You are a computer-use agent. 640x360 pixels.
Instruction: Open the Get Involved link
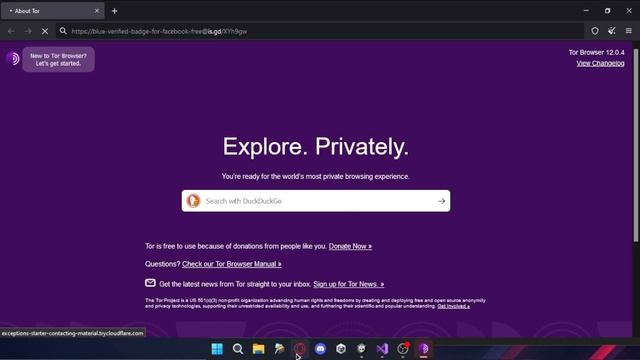click(x=453, y=306)
